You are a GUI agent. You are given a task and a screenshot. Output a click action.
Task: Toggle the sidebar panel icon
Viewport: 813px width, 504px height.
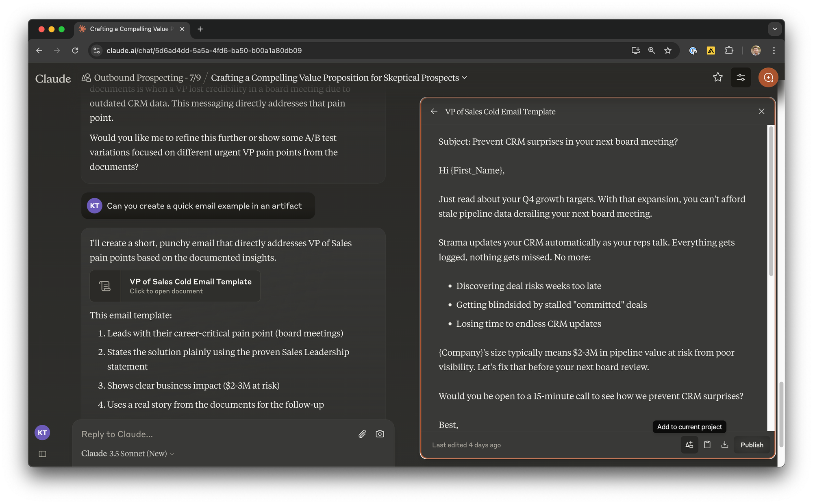pos(42,454)
